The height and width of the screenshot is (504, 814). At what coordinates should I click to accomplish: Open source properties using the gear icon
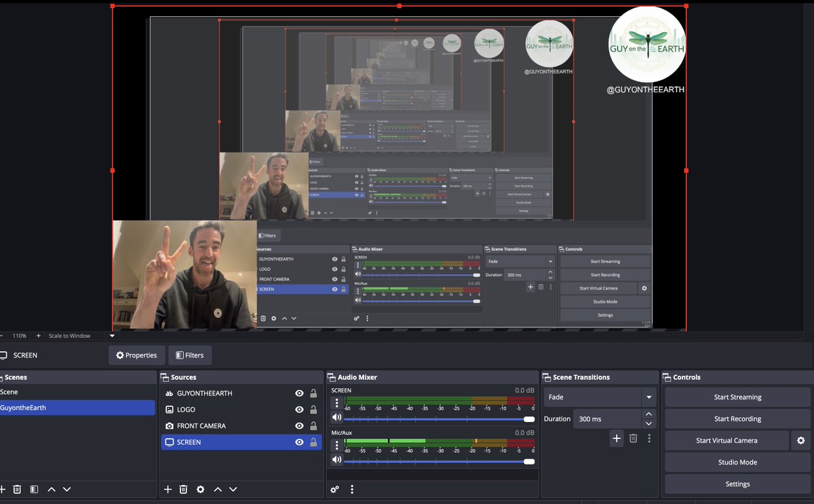[200, 489]
